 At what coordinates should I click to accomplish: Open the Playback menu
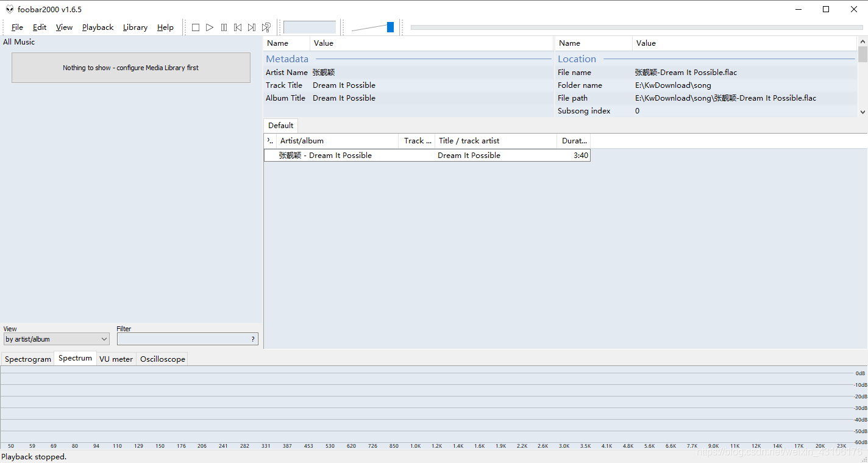pyautogui.click(x=98, y=27)
